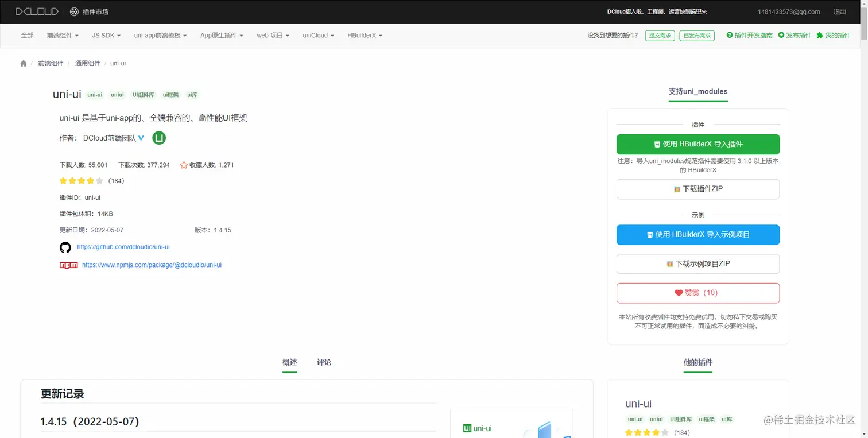Image resolution: width=868 pixels, height=438 pixels.
Task: Expand the uniCloud dropdown menu
Action: pos(318,36)
